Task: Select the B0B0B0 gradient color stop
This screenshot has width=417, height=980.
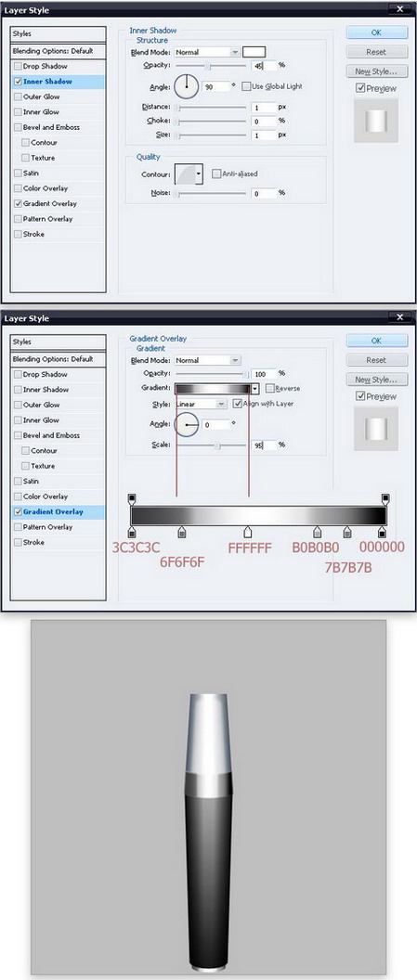Action: 317,532
